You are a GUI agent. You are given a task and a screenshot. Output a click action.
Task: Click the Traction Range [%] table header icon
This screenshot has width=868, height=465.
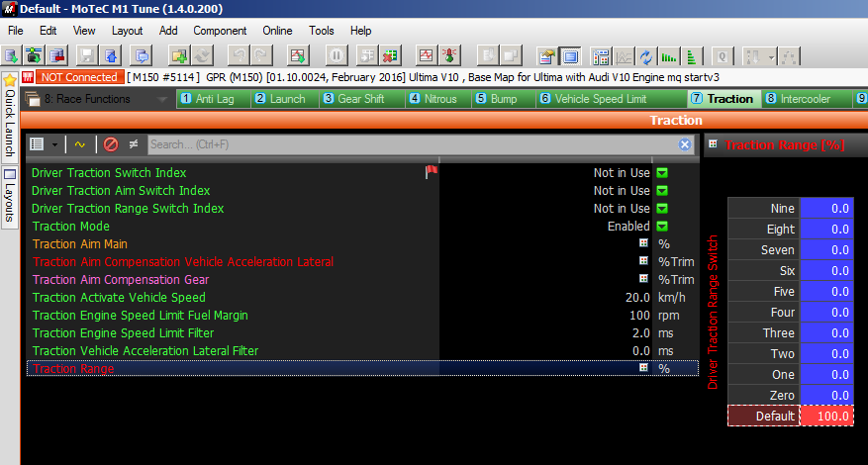click(x=713, y=143)
